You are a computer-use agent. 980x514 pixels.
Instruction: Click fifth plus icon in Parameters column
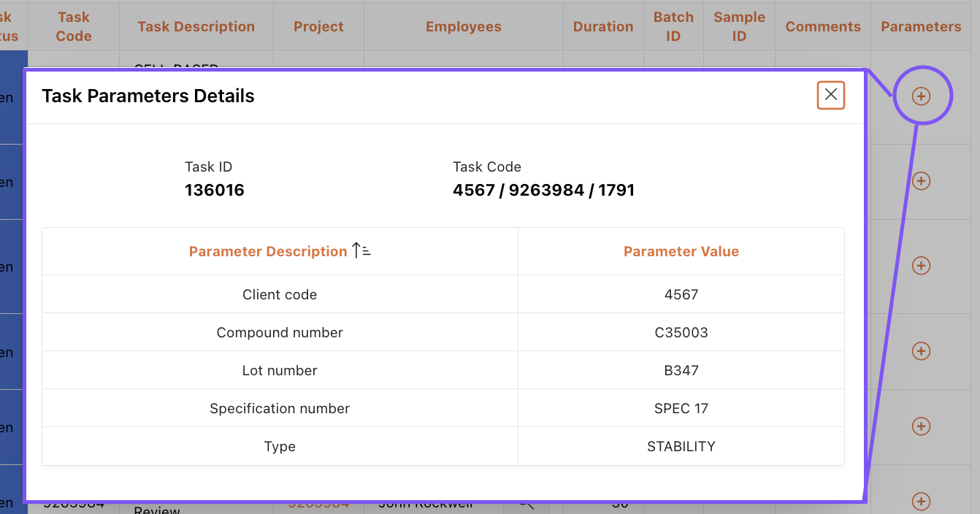pos(922,426)
